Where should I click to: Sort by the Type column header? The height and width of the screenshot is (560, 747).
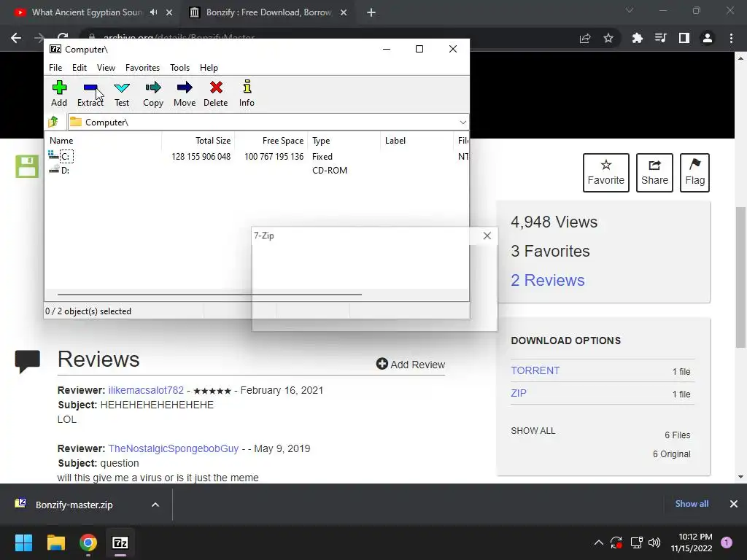344,141
